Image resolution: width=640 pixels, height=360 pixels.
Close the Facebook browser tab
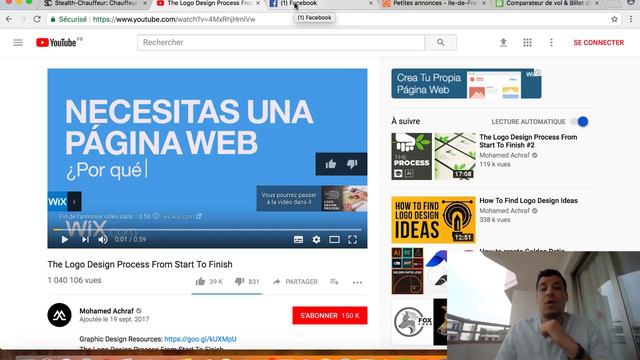pos(371,3)
